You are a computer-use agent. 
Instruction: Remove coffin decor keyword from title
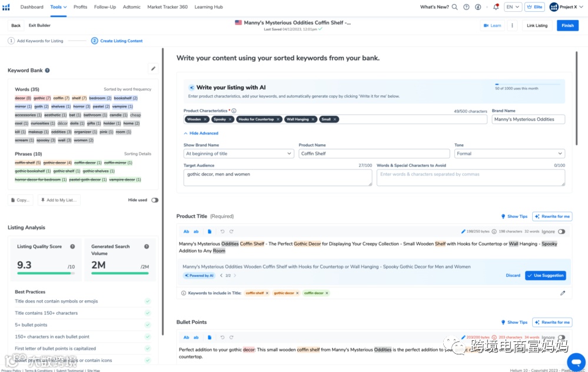click(x=327, y=293)
